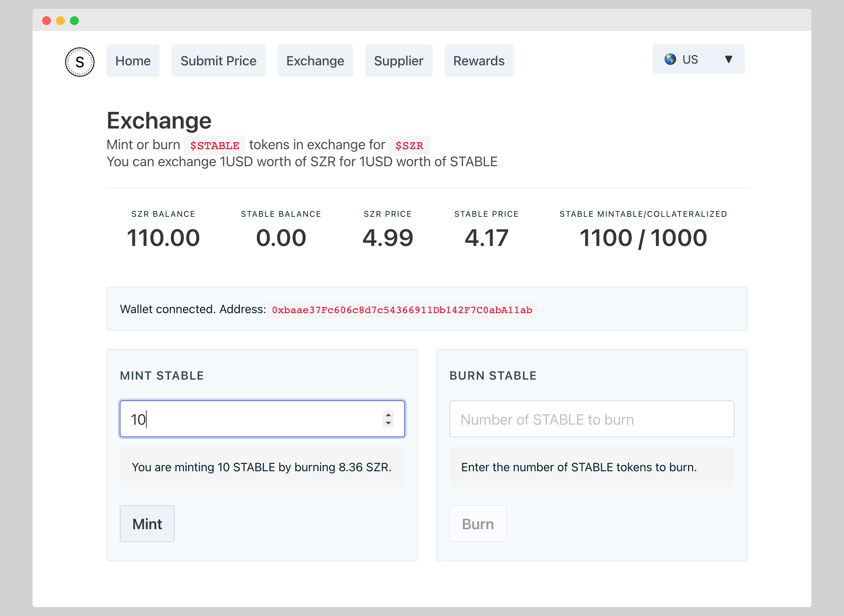
Task: Click the $STABLE token code label
Action: 215,146
